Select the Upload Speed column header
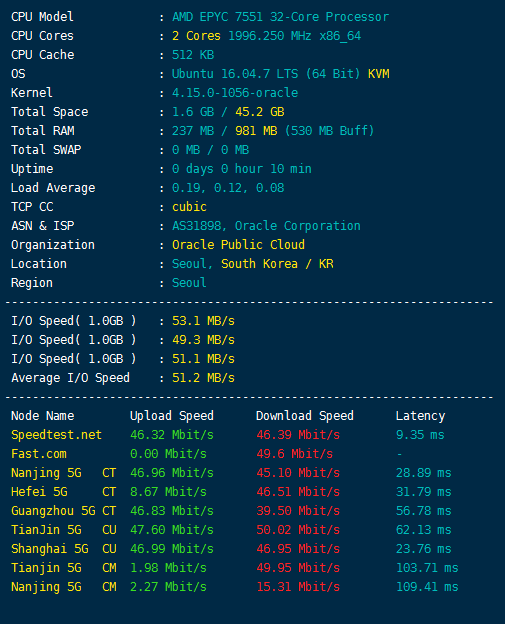The image size is (505, 624). pos(172,416)
